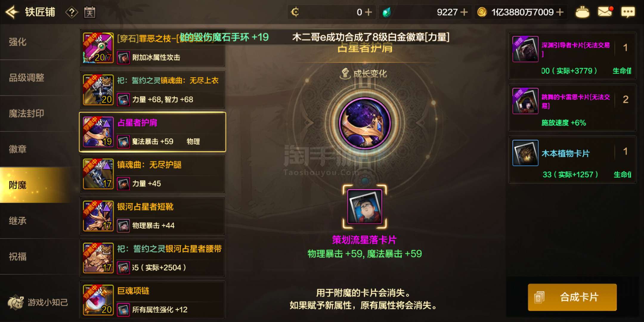
Task: Open the treasure pouch icon in top bar
Action: pyautogui.click(x=582, y=12)
